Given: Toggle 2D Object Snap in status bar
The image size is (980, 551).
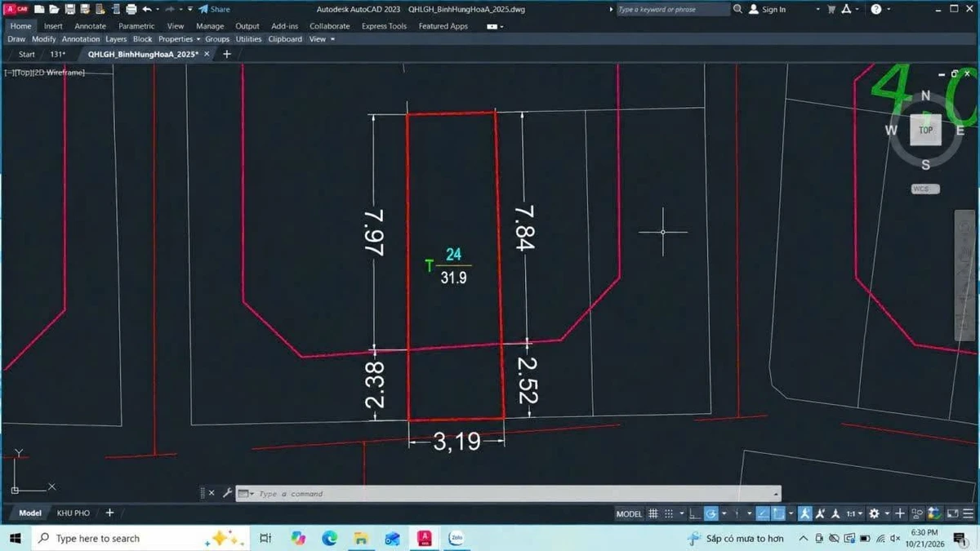Looking at the screenshot, I should (x=778, y=513).
